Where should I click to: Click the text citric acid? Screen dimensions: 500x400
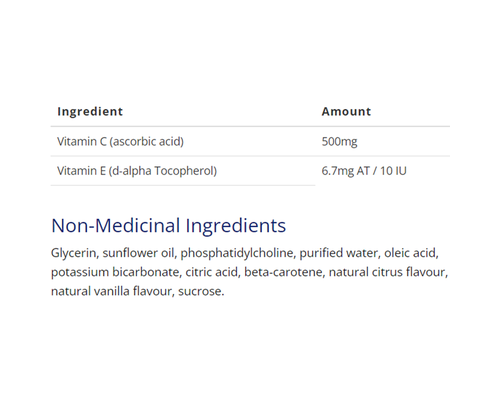coord(211,272)
